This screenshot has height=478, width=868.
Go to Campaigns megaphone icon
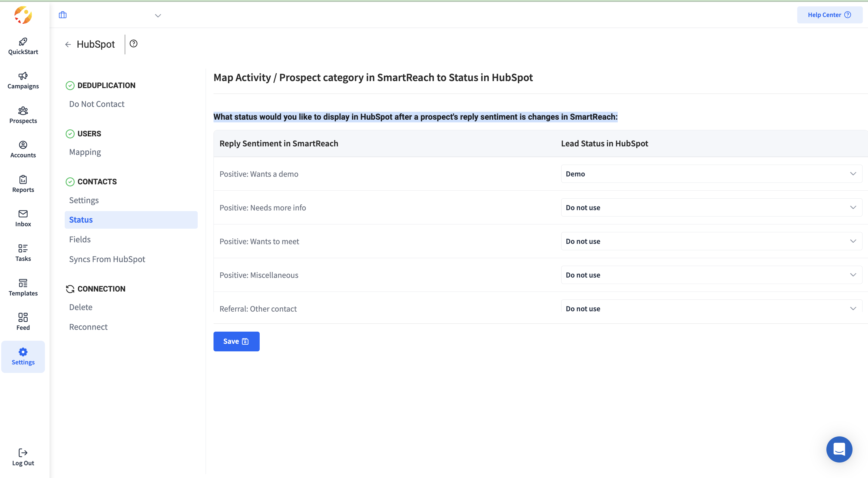point(23,76)
